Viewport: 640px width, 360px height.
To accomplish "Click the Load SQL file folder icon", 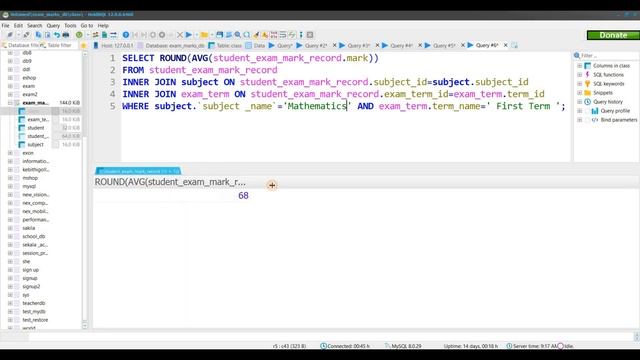I will click(x=204, y=35).
